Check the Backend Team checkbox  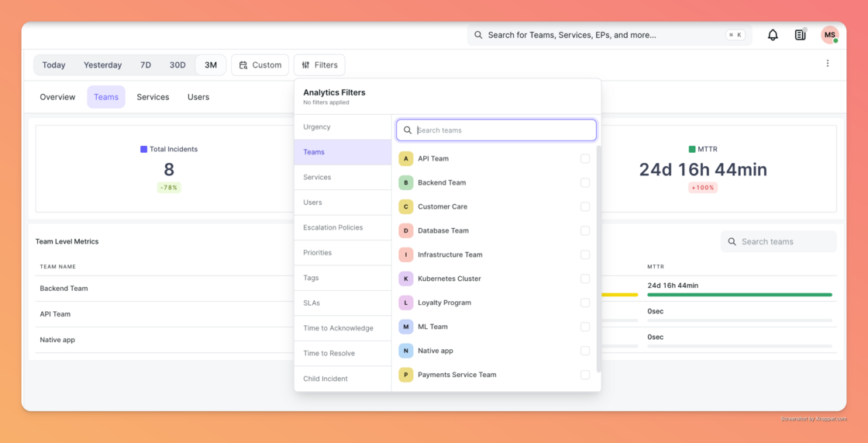coord(585,182)
